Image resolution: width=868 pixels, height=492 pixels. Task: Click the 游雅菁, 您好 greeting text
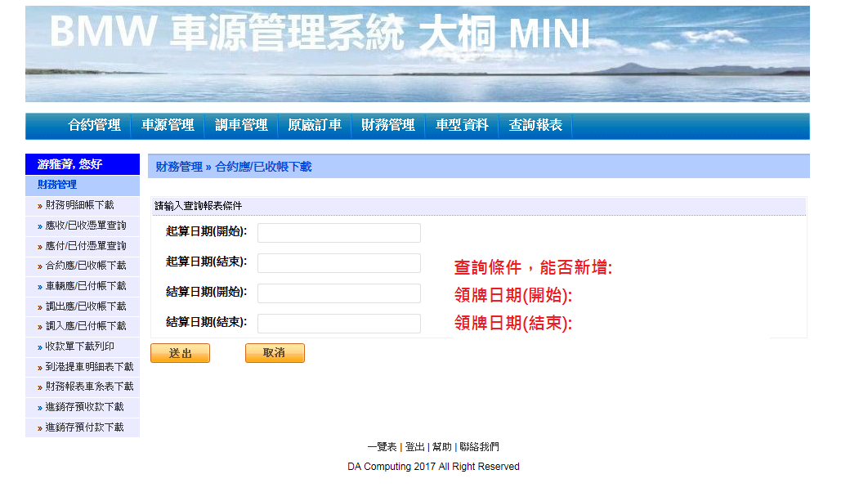tap(69, 164)
